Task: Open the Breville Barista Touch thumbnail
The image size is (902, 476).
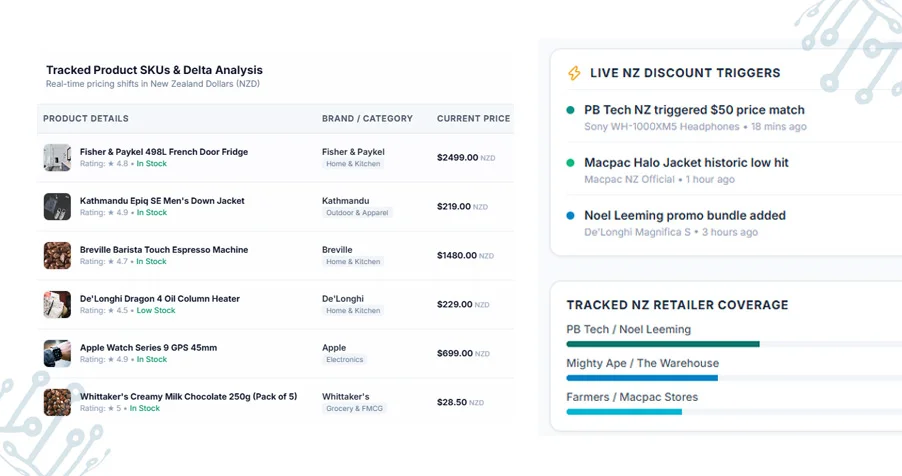Action: (x=57, y=256)
